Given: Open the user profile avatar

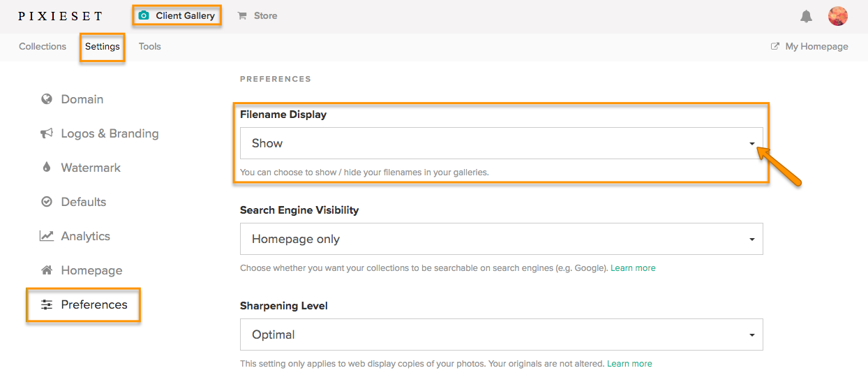Looking at the screenshot, I should point(838,16).
